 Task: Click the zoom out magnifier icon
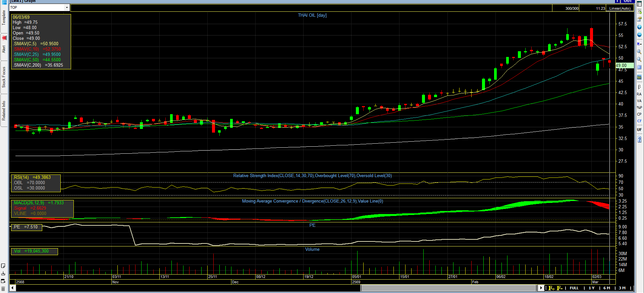coord(639,60)
